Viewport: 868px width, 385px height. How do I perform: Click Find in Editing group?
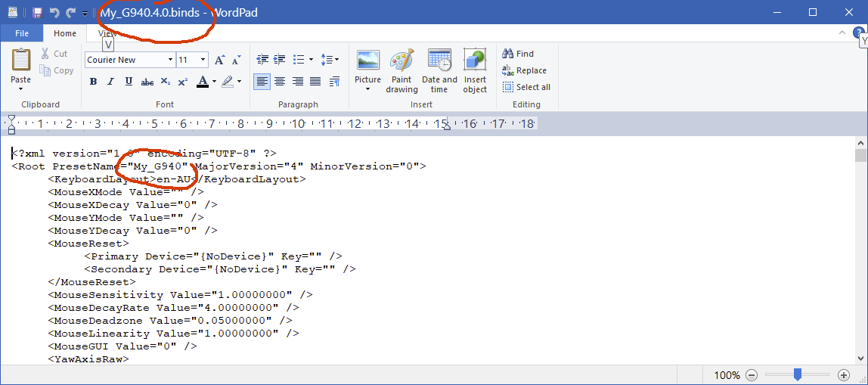tap(518, 54)
